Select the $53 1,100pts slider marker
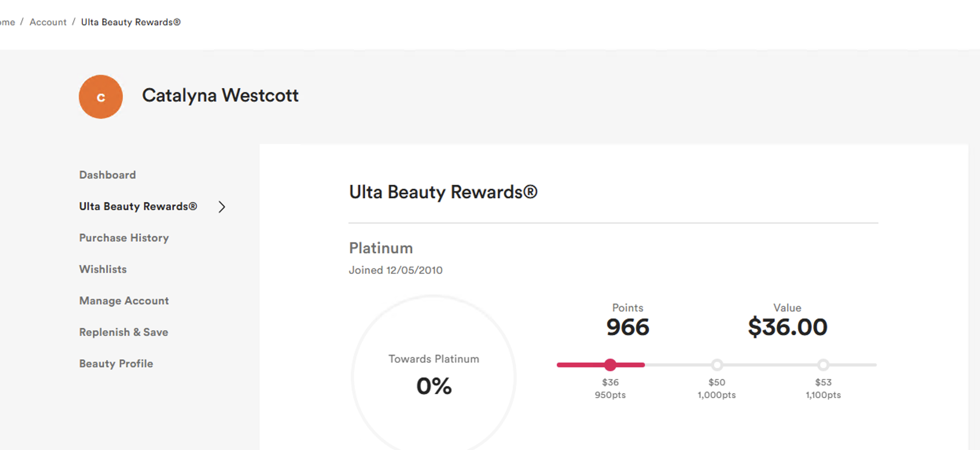 coord(823,365)
